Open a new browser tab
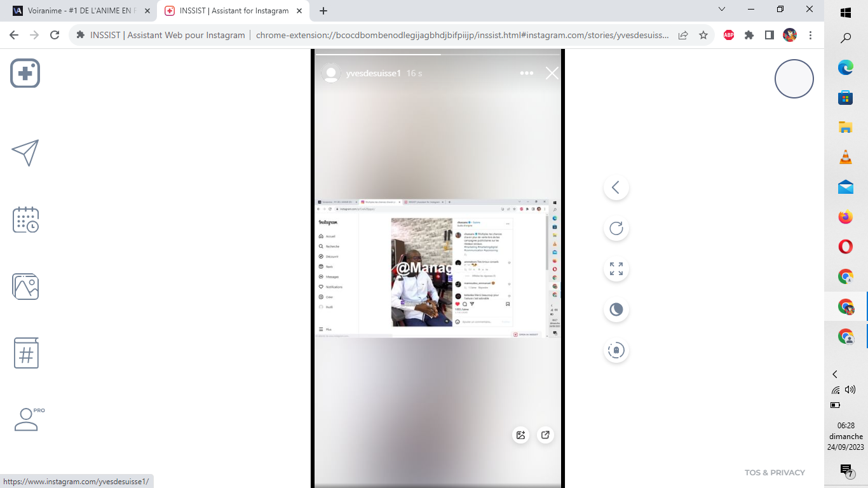The height and width of the screenshot is (488, 868). coord(323,11)
